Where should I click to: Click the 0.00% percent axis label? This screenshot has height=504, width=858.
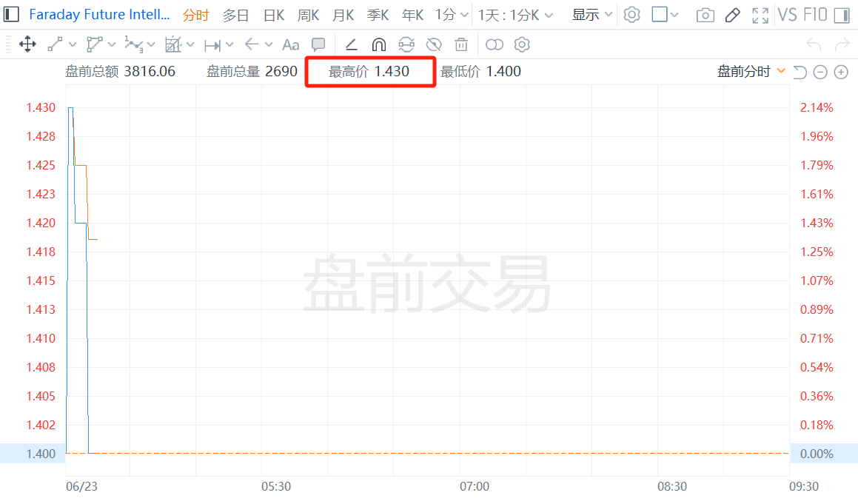point(817,454)
